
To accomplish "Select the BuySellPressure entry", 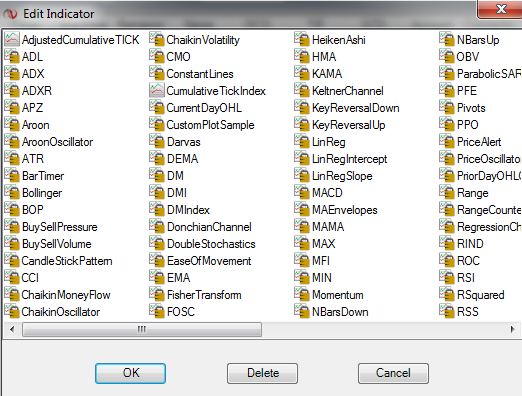I will (x=60, y=227).
